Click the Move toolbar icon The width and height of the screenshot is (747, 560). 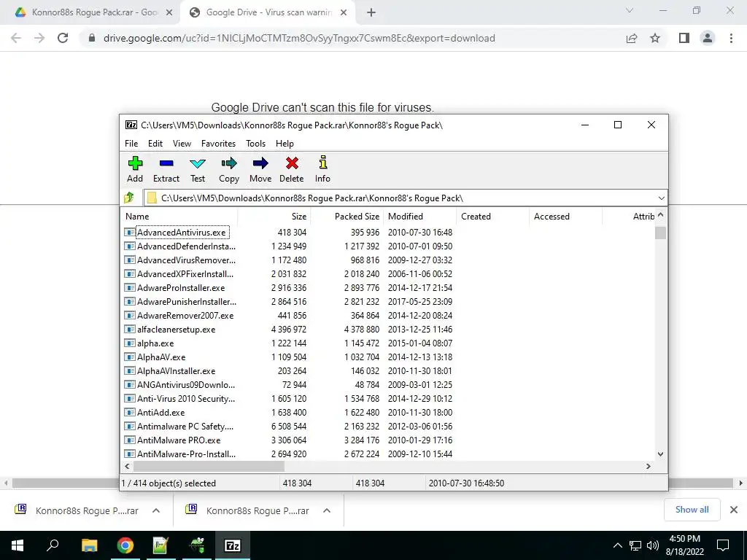point(260,169)
